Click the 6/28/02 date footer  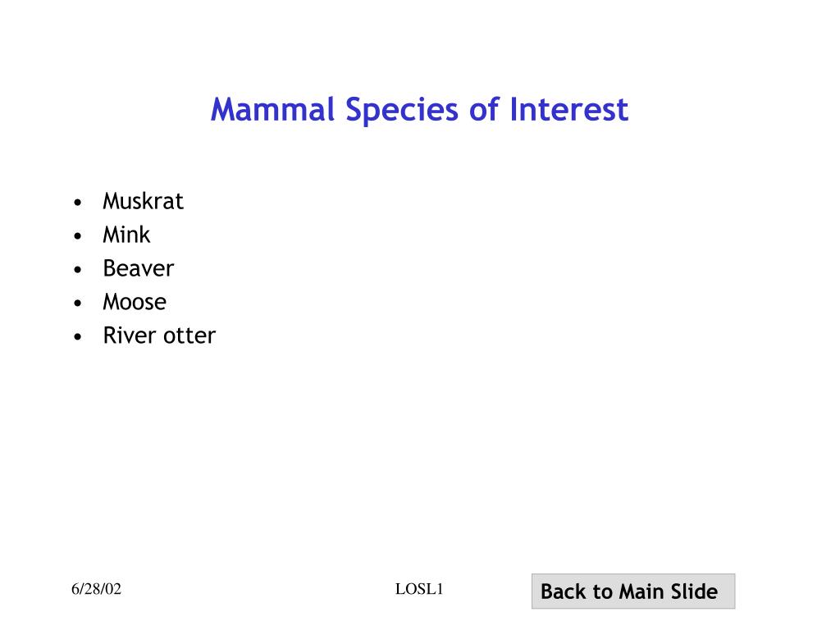[x=97, y=589]
